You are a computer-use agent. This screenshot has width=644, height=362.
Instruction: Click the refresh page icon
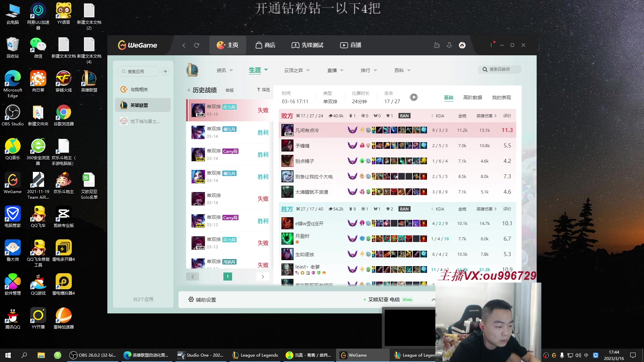(x=197, y=45)
